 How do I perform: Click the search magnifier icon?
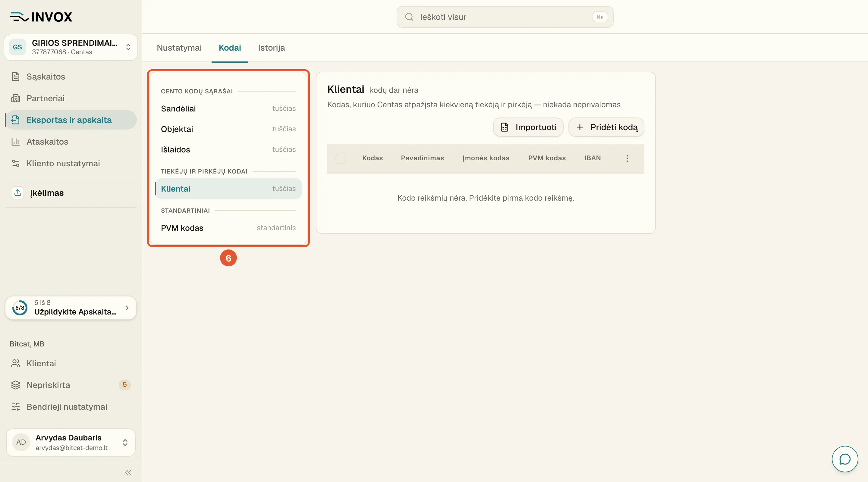tap(409, 17)
